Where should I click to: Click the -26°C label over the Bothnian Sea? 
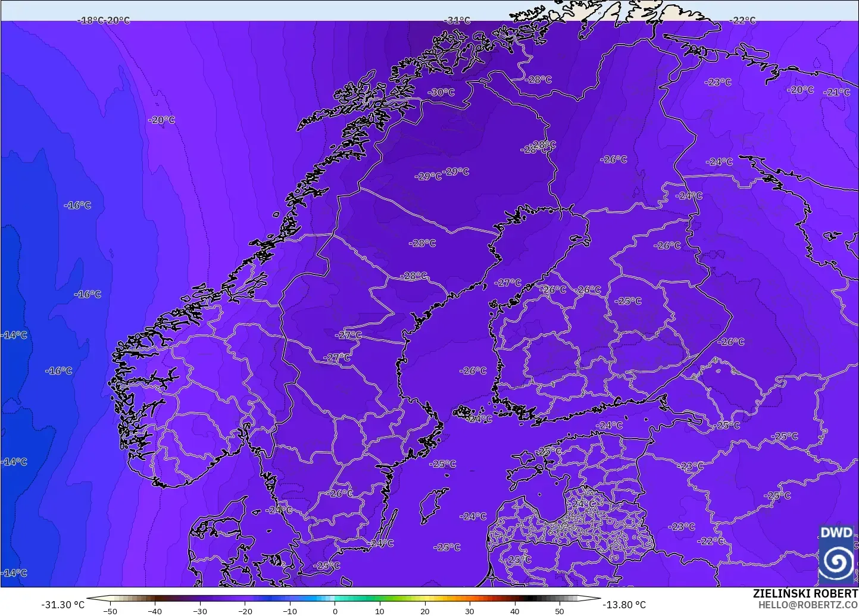(473, 371)
